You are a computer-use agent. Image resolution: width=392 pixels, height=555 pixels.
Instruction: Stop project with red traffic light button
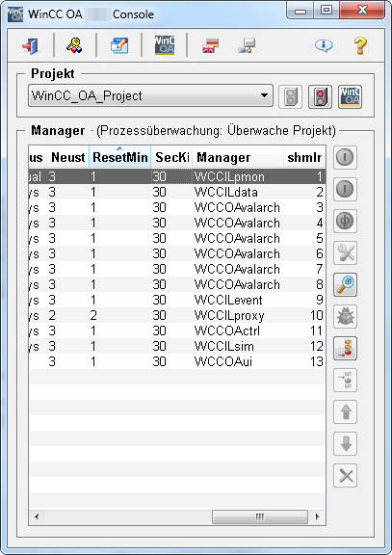320,96
